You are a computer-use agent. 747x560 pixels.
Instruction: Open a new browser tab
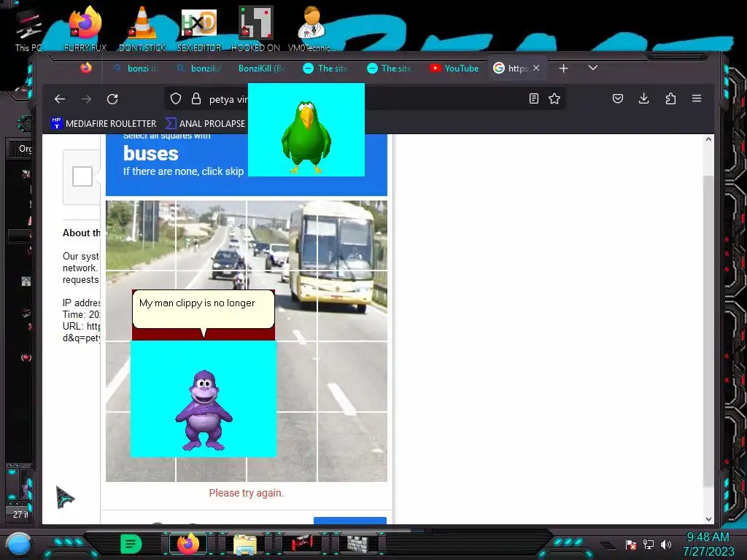[564, 68]
